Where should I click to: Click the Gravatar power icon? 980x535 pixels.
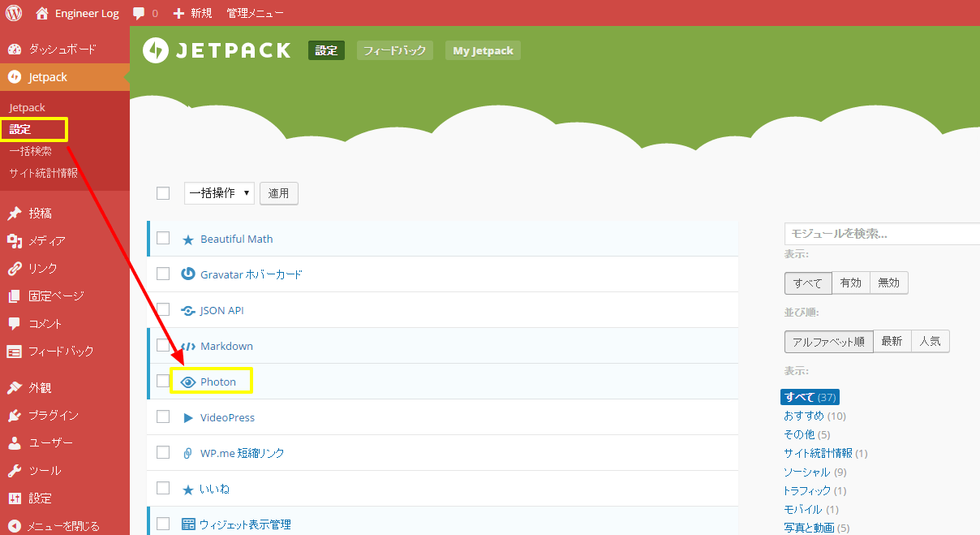click(x=188, y=274)
